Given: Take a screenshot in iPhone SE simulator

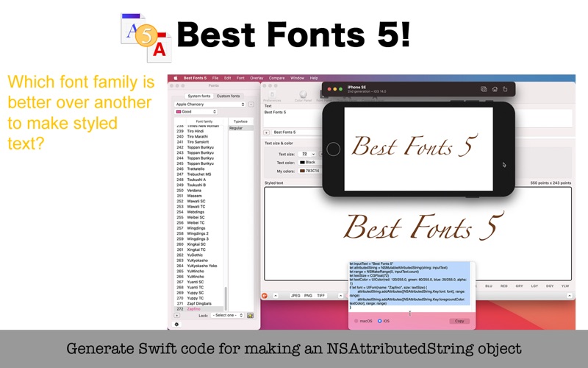Looking at the screenshot, I should [x=484, y=89].
